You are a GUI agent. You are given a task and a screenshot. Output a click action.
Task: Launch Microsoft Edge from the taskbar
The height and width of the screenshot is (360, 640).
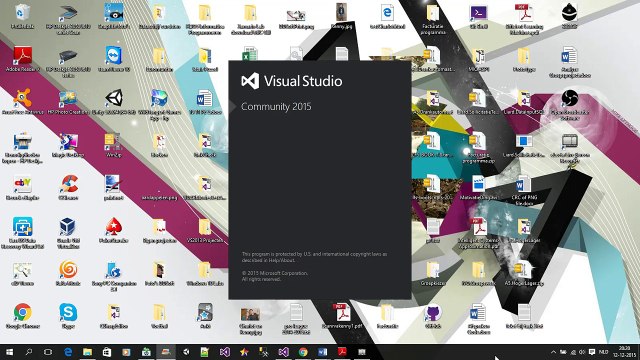[68, 352]
